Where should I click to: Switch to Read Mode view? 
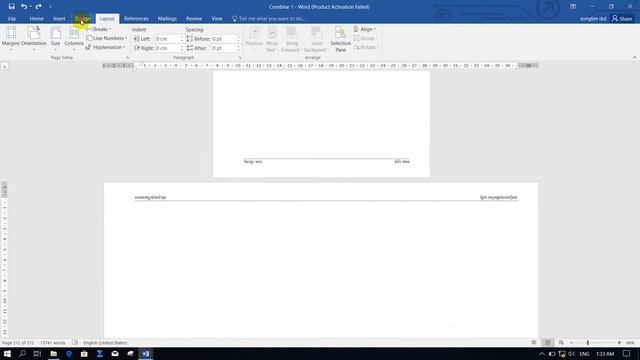point(534,343)
